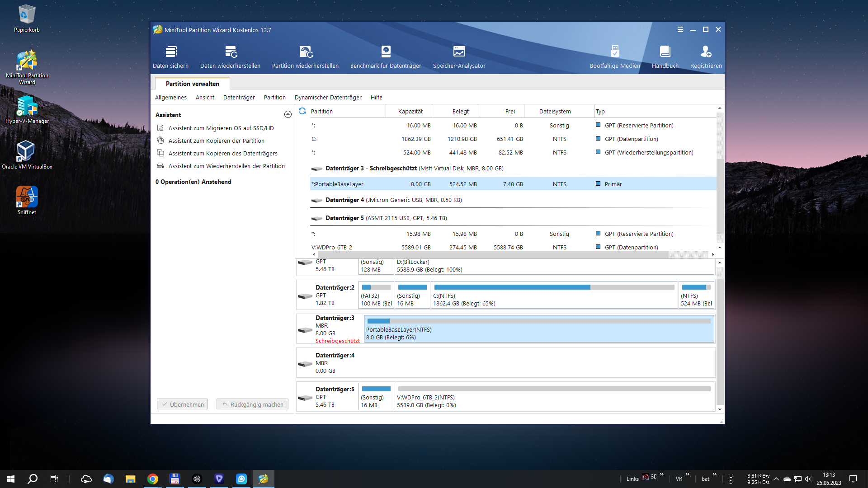Image resolution: width=868 pixels, height=488 pixels.
Task: Collapse the Assistent panel section
Action: [x=288, y=115]
